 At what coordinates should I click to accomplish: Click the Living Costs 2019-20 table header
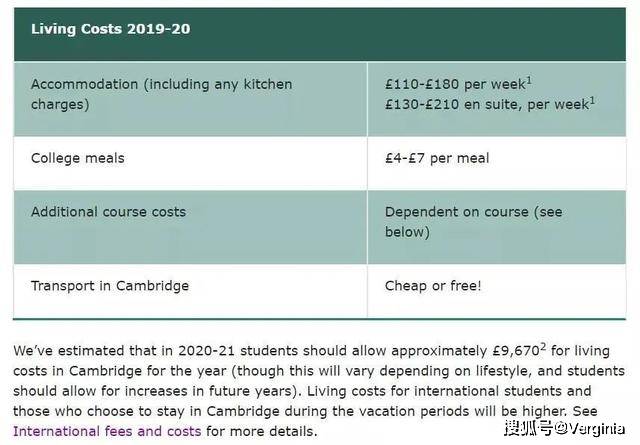320,35
